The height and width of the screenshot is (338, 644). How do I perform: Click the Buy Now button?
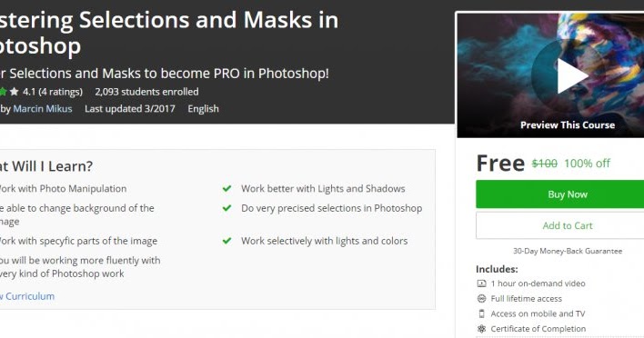click(x=559, y=194)
